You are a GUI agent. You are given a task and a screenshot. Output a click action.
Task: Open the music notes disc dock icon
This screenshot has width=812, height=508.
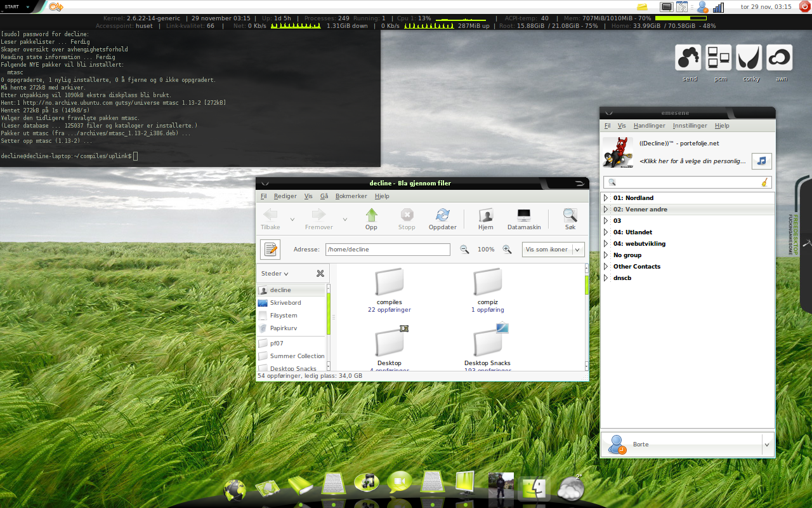tap(367, 483)
